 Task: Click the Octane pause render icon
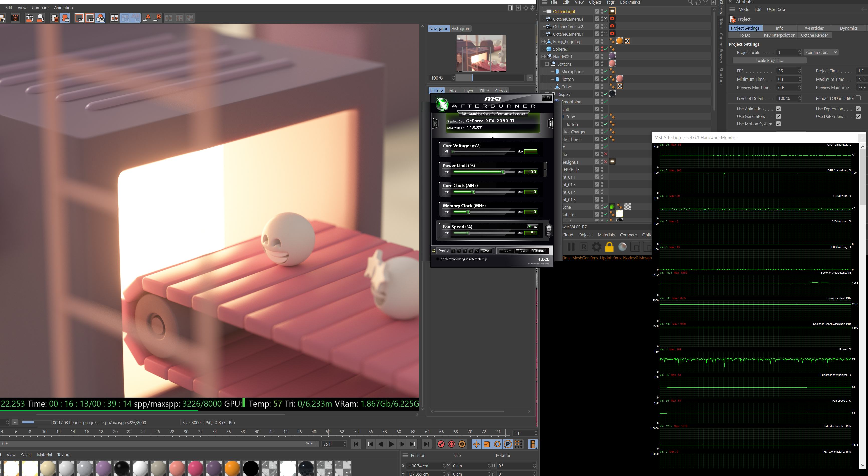click(571, 247)
